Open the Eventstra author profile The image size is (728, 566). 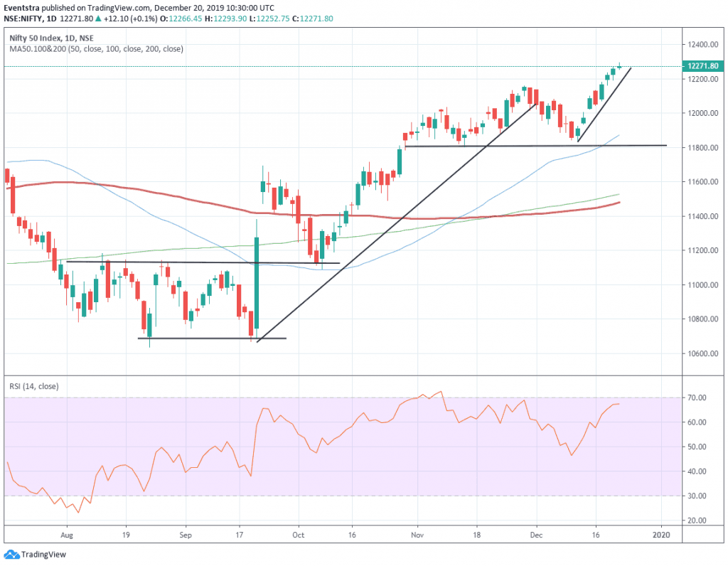tap(23, 6)
